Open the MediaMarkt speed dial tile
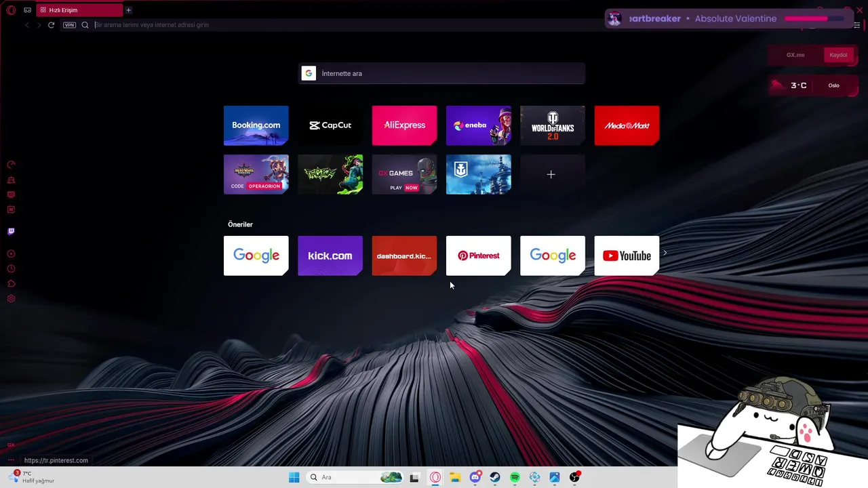This screenshot has height=488, width=868. point(627,125)
